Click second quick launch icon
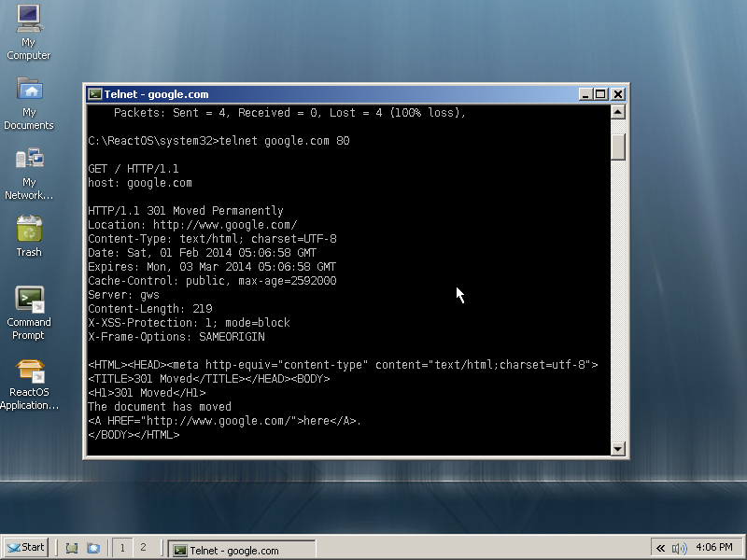The height and width of the screenshot is (560, 747). [x=93, y=549]
